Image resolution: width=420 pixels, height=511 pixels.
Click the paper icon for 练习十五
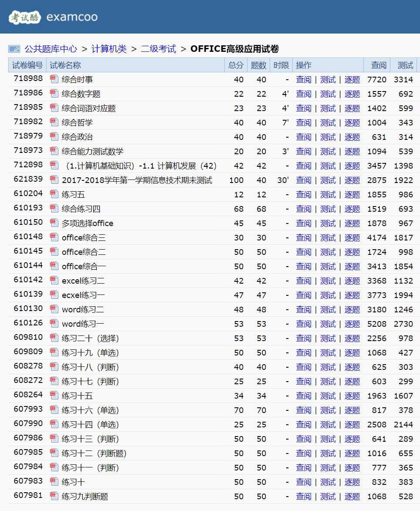[x=54, y=395]
